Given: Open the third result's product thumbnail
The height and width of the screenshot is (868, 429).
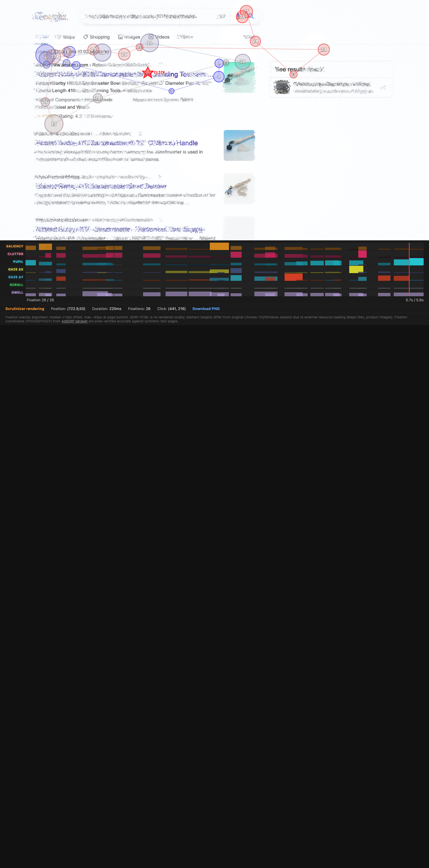Looking at the screenshot, I should pos(239,188).
